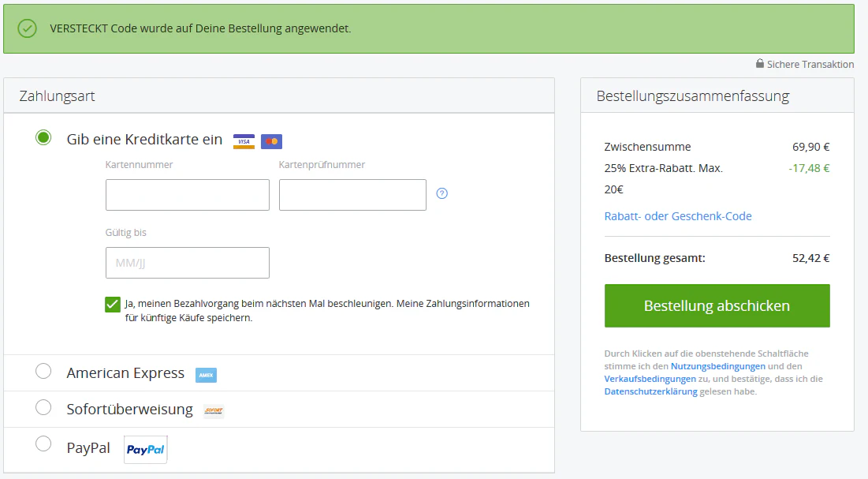Click the Gültig bis MM/JJ field
Viewport: 868px width, 479px height.
click(188, 263)
